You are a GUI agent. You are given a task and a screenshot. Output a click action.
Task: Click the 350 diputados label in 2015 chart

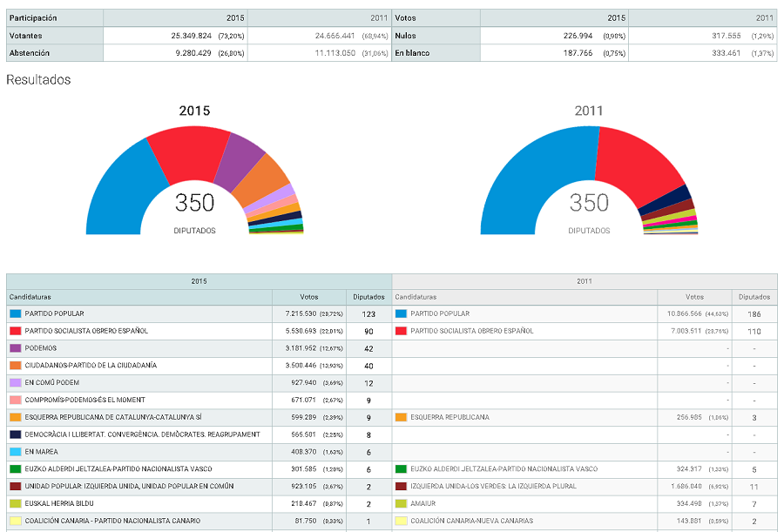[194, 204]
